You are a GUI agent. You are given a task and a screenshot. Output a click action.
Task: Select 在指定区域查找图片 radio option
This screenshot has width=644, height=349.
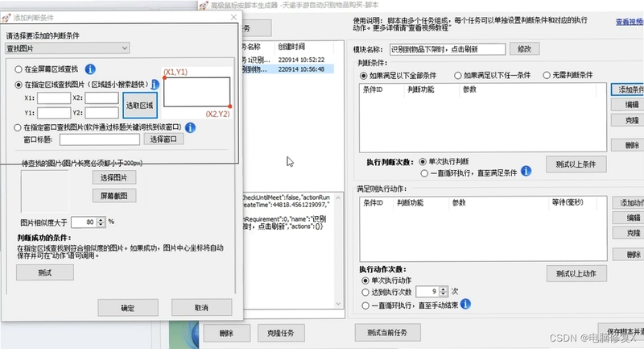[19, 85]
